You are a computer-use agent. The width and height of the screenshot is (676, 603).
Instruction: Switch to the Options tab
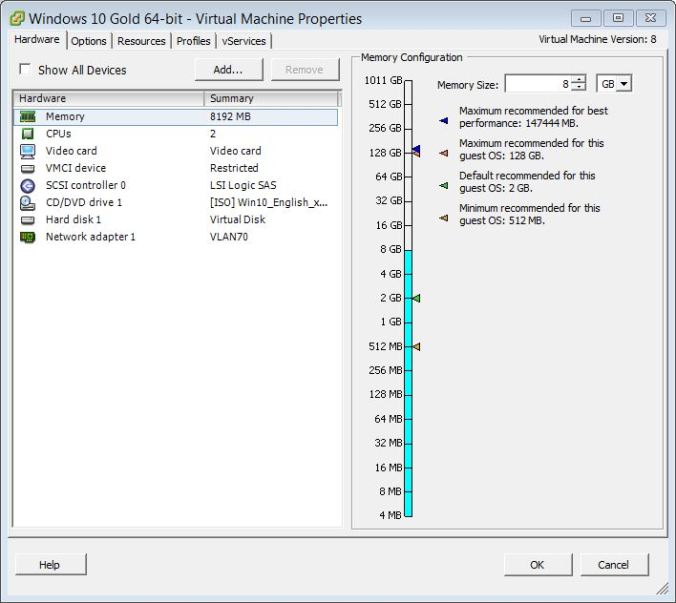pos(89,41)
